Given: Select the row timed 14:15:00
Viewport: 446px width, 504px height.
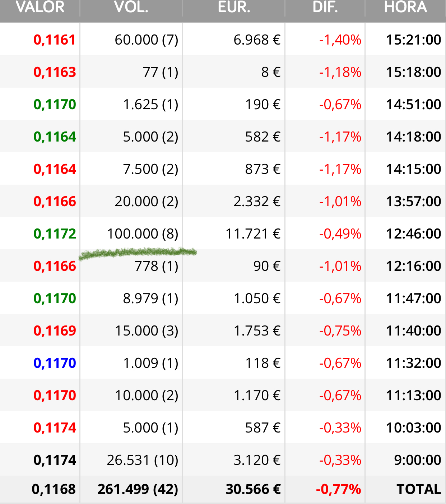Looking at the screenshot, I should pos(223,169).
